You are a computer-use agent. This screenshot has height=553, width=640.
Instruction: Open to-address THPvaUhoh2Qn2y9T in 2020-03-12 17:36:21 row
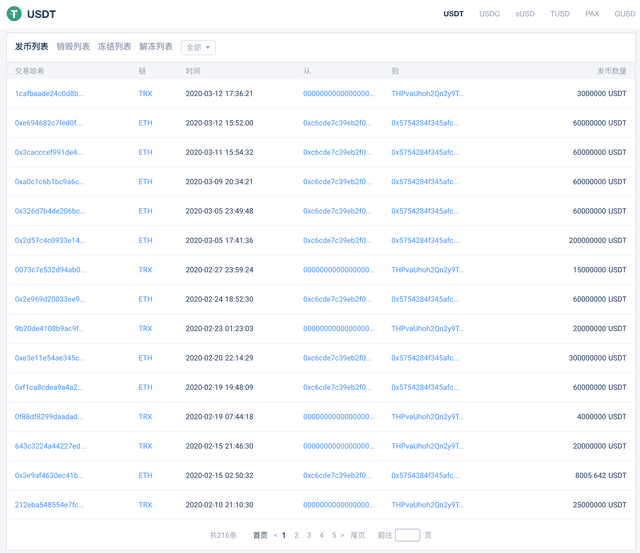coord(428,93)
